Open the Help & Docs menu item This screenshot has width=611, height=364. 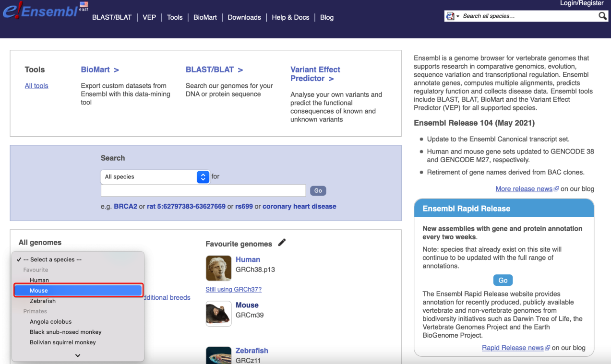pyautogui.click(x=290, y=17)
